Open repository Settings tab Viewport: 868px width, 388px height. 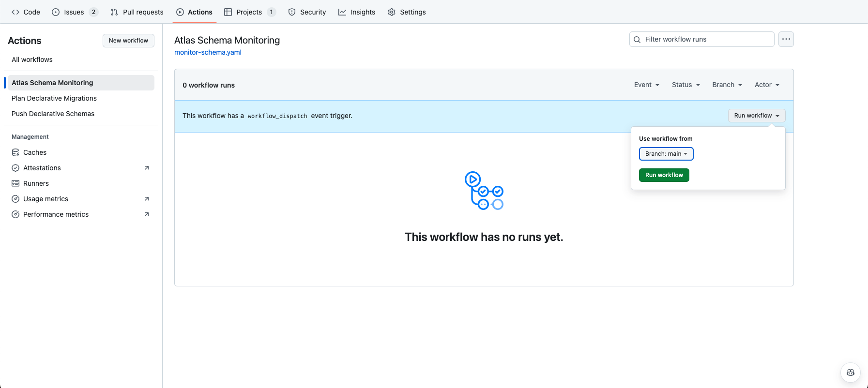coord(407,12)
